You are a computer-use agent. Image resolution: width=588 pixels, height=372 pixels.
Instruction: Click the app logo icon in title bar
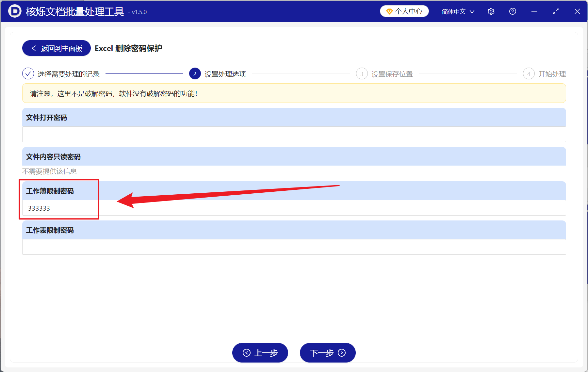point(14,11)
